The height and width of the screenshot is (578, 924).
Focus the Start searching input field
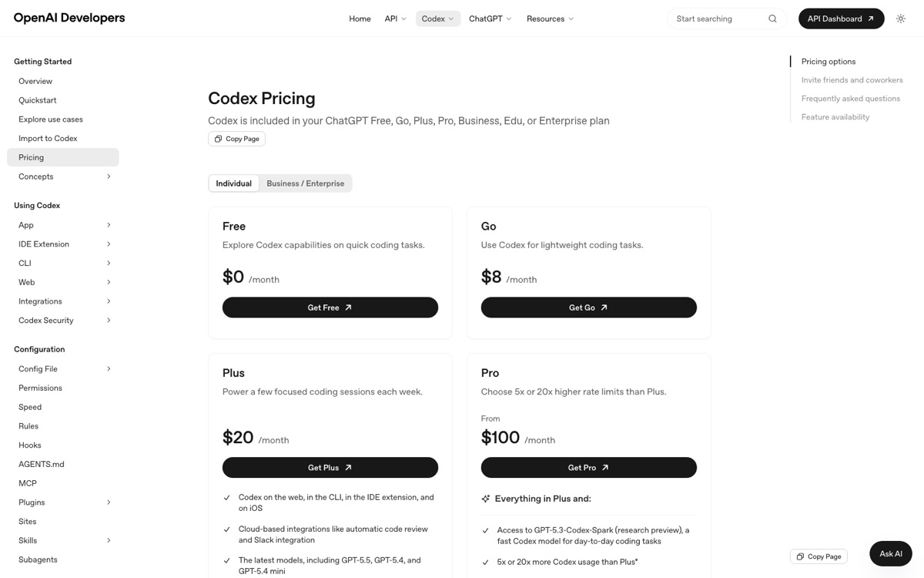point(719,18)
